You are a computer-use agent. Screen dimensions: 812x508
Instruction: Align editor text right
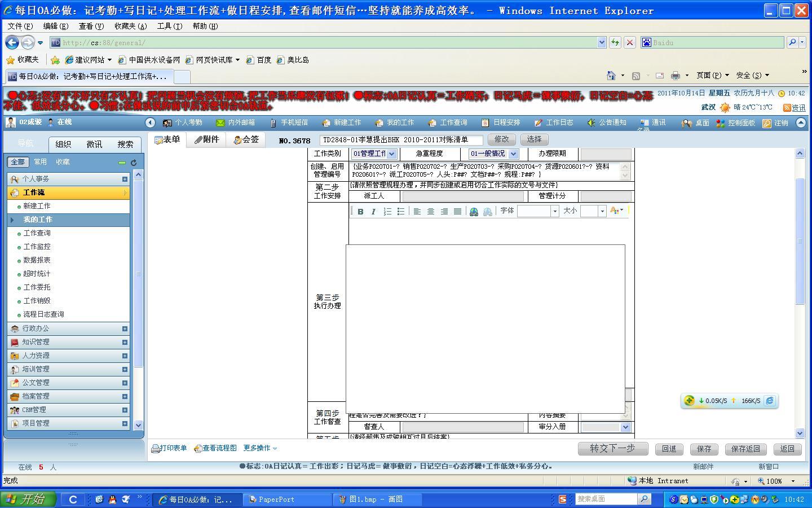click(x=444, y=211)
